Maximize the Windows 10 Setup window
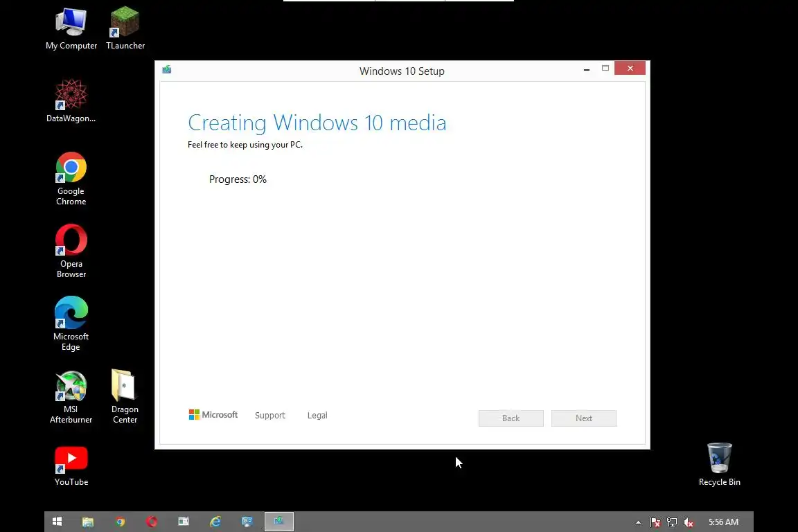This screenshot has width=798, height=532. click(x=605, y=68)
